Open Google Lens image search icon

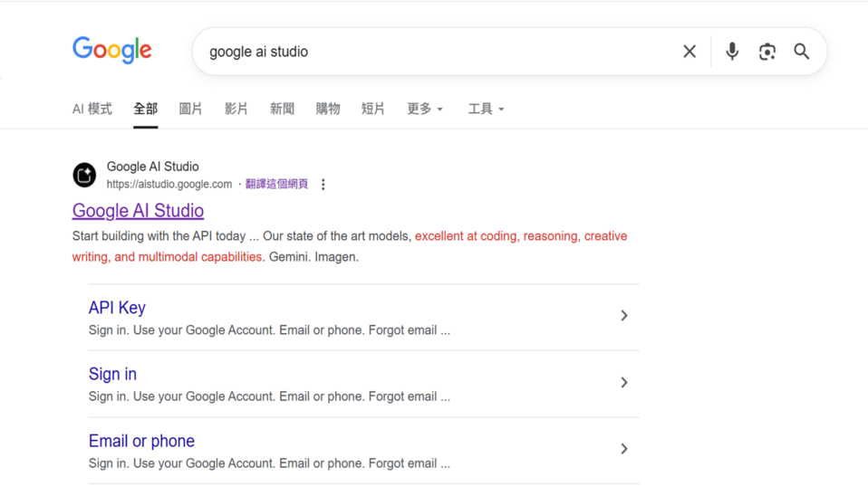pyautogui.click(x=767, y=52)
